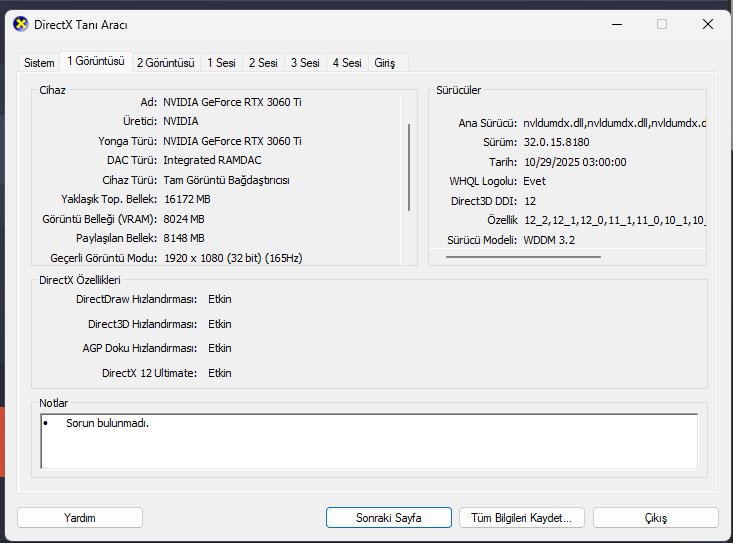Click the '16172 MB' total memory value

click(x=187, y=199)
